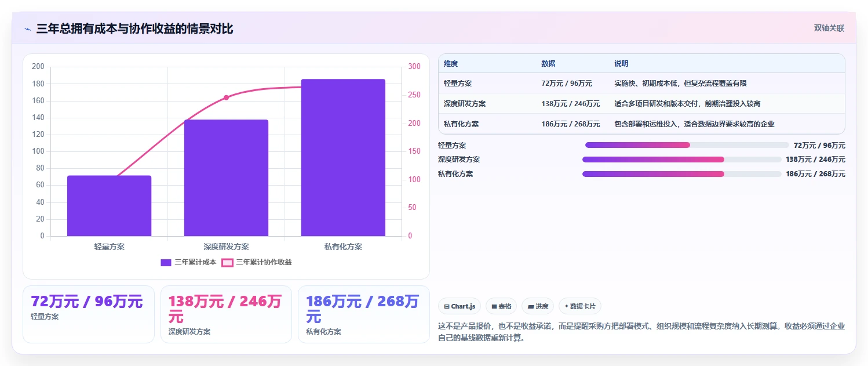Toggle the 三年累计成本 legend item
Image resolution: width=868 pixels, height=366 pixels.
point(188,262)
